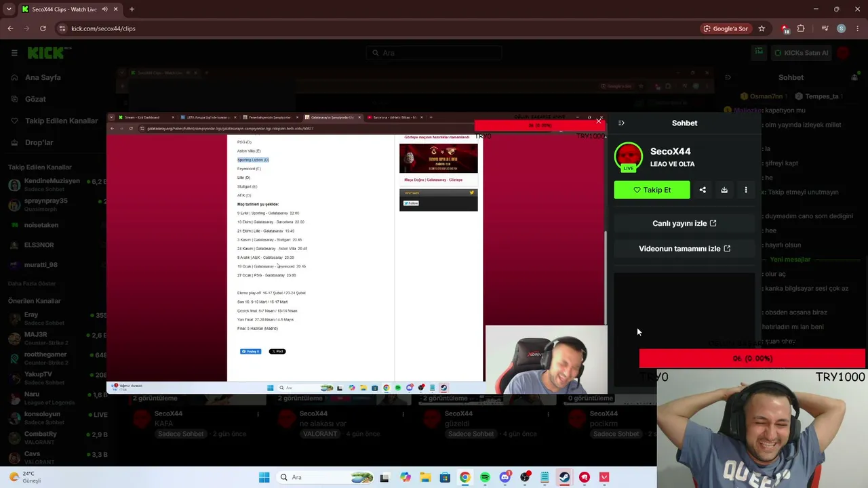Open the Chrome profile avatar
Screen dimensions: 868x488
842,28
